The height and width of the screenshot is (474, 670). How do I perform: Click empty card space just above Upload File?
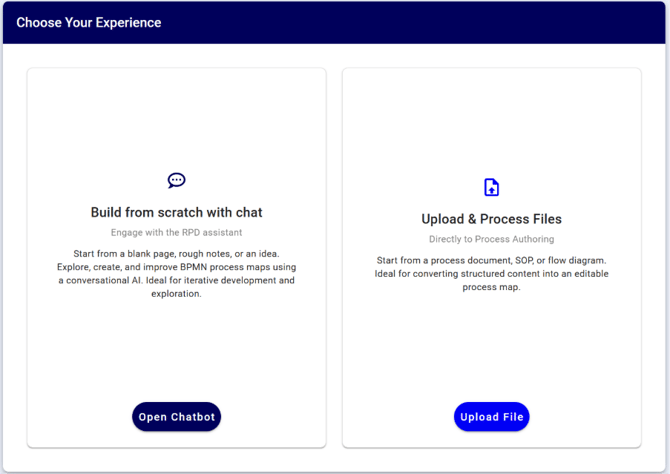click(491, 370)
